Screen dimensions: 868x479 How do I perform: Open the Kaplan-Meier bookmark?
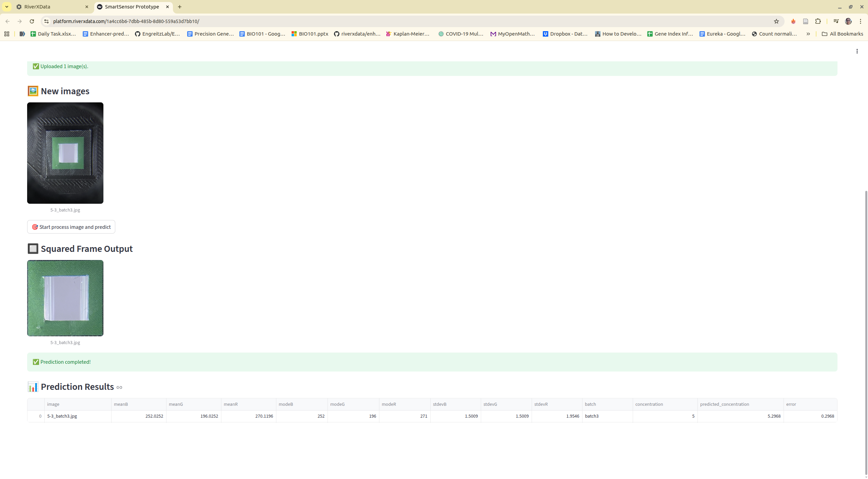tap(408, 34)
